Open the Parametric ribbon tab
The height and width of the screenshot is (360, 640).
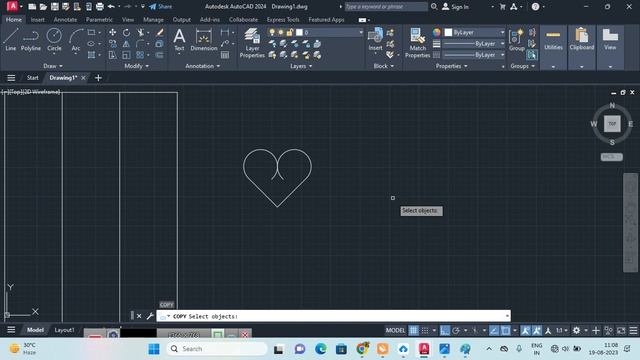click(99, 20)
